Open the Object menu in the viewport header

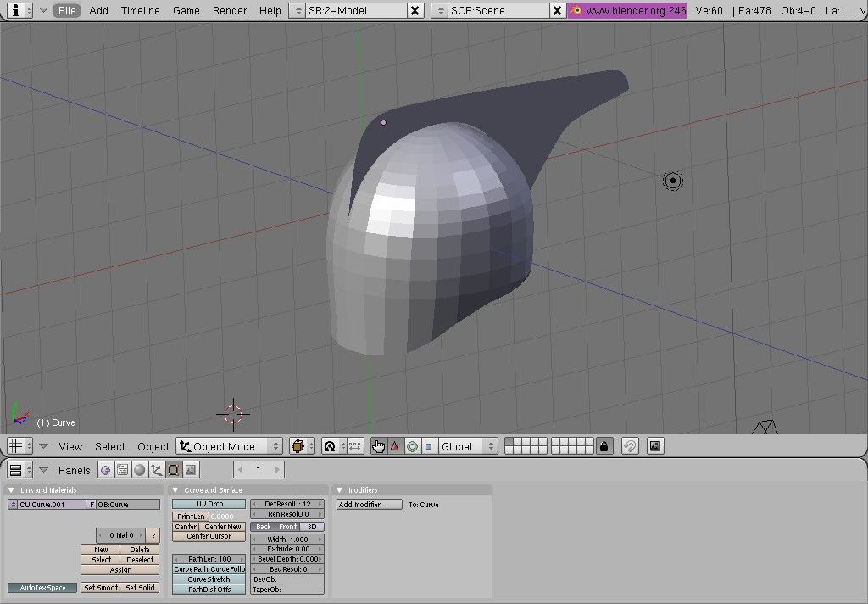coord(153,445)
